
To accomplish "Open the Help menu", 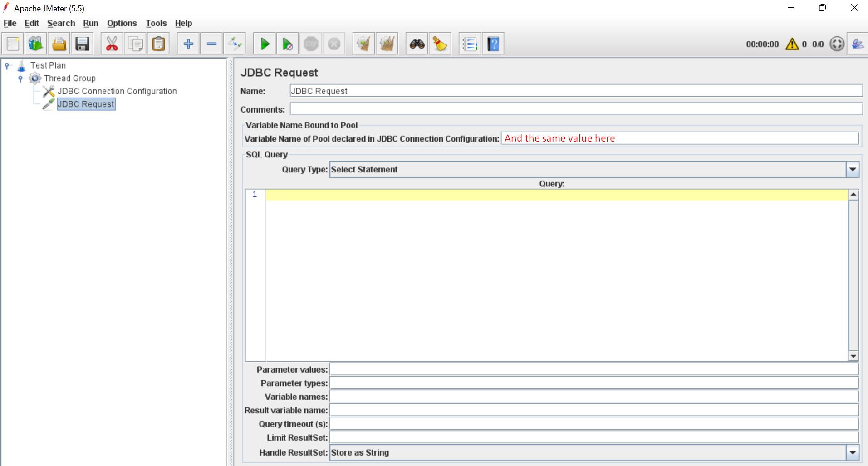I will [183, 23].
